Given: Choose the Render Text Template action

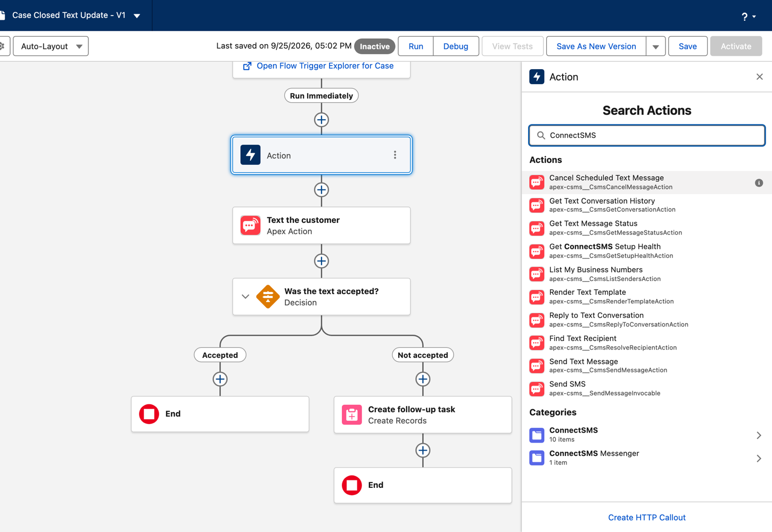Looking at the screenshot, I should click(647, 296).
